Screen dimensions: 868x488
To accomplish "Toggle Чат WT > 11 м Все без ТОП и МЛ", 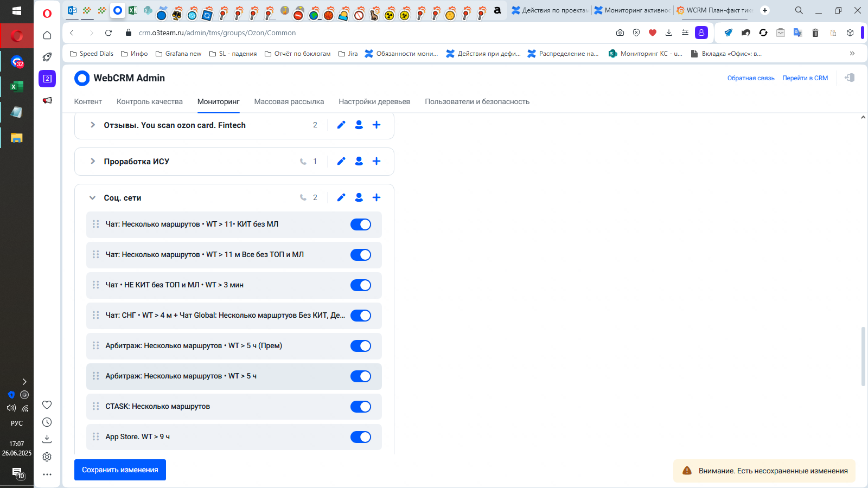I will tap(361, 255).
